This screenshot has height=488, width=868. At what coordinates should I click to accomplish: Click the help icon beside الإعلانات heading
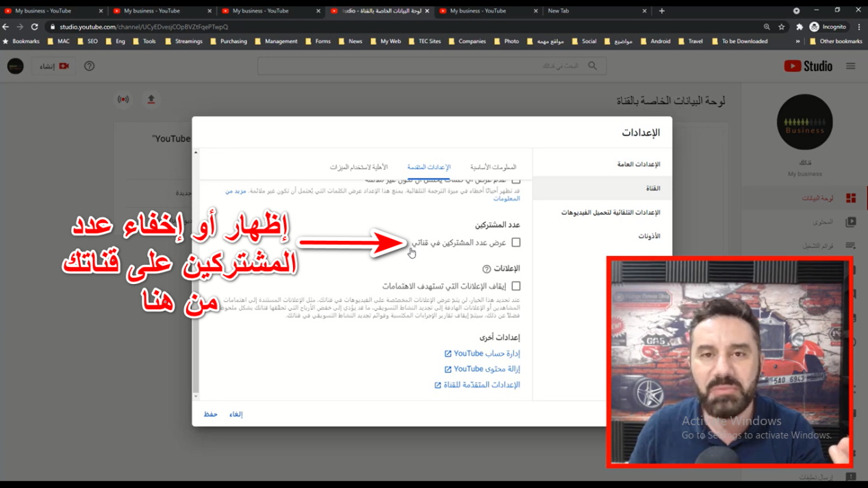486,269
